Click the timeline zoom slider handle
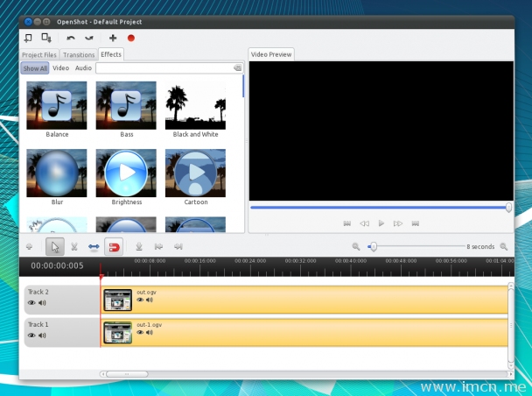The width and height of the screenshot is (532, 396). [x=374, y=246]
